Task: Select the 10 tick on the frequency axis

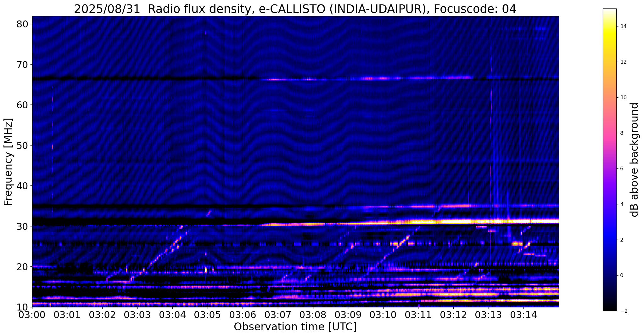Action: (22, 307)
